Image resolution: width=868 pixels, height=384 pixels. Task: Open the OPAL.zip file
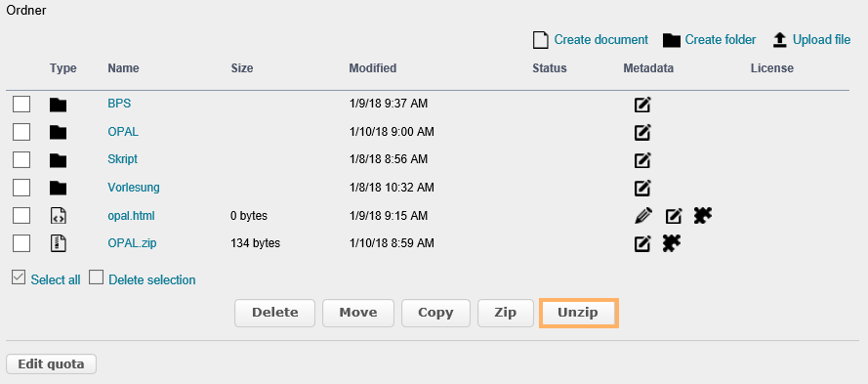click(132, 243)
